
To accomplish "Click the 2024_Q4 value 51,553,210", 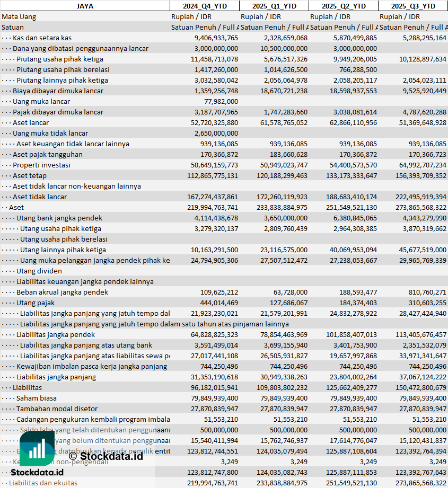I will point(221,419).
